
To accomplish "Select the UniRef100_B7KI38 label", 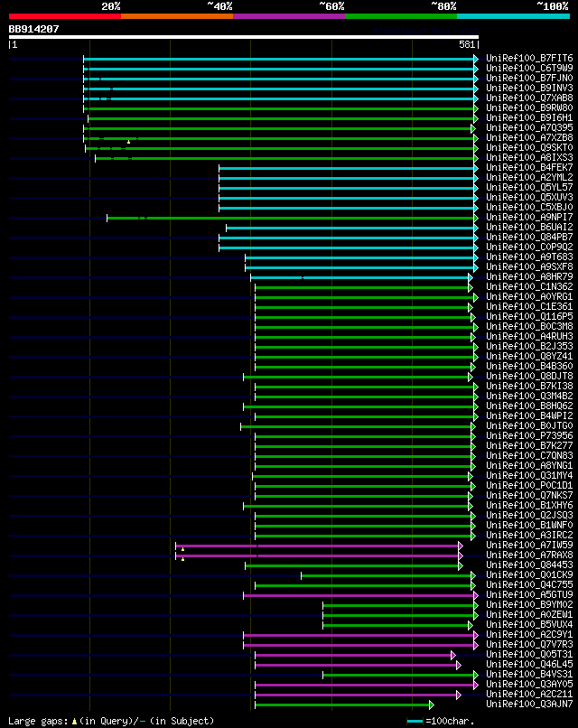I will coord(529,387).
